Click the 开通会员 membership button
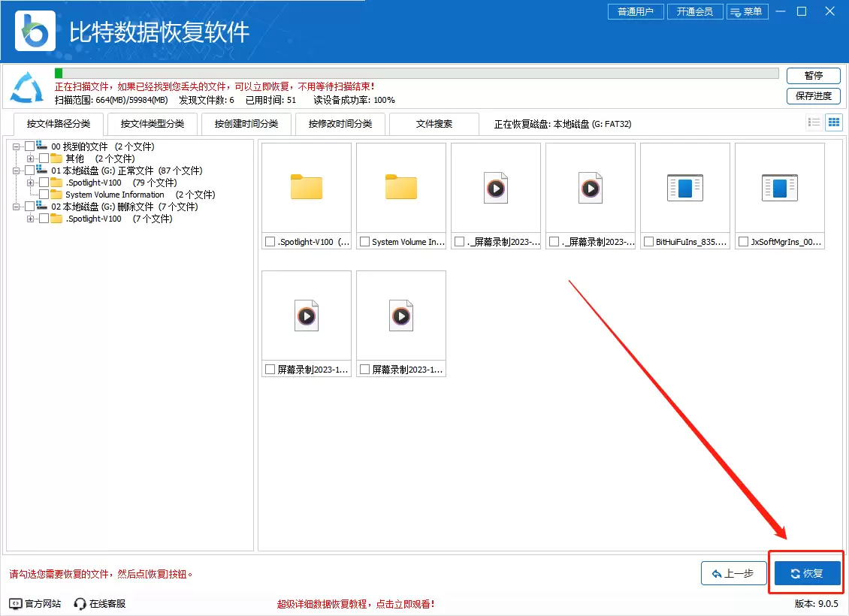The image size is (849, 616). (694, 11)
